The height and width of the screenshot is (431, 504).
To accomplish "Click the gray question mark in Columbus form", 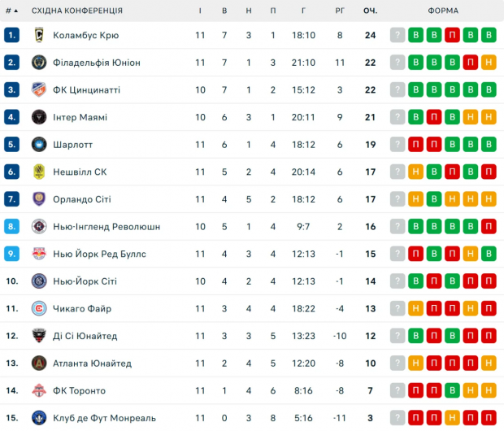I will click(x=398, y=35).
